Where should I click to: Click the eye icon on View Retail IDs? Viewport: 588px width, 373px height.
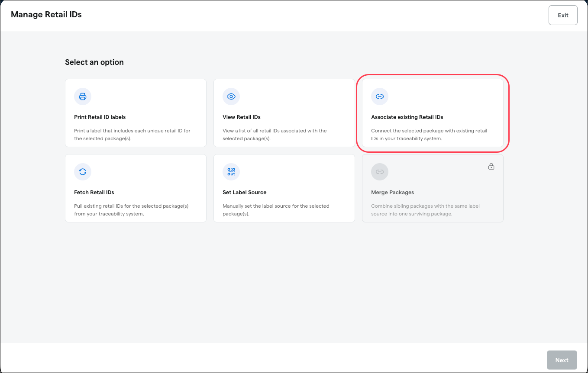click(231, 96)
